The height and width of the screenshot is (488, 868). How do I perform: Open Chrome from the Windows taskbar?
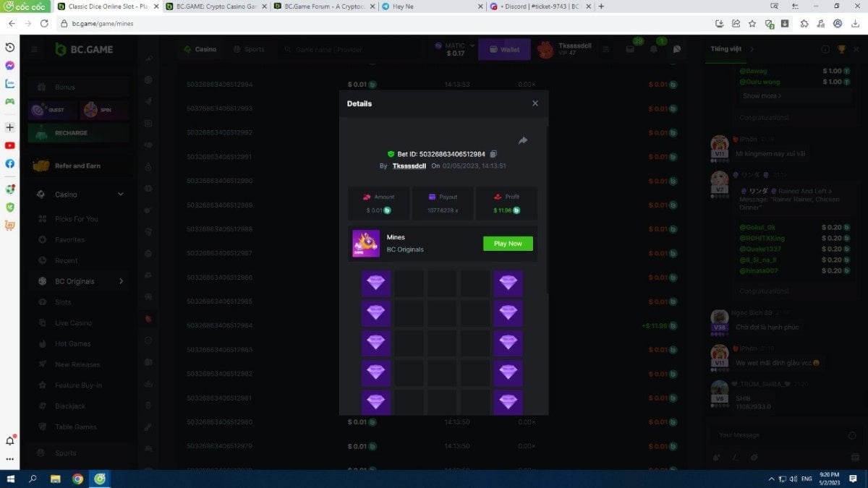pyautogui.click(x=77, y=479)
